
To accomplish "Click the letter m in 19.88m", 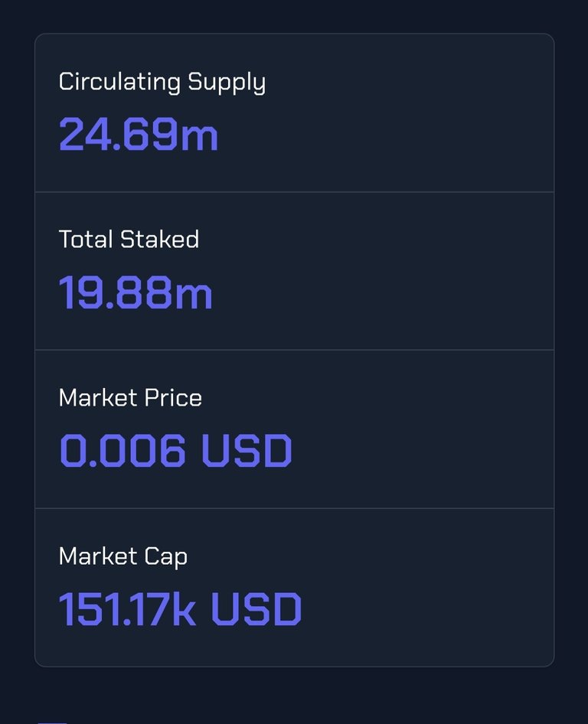I will coord(194,295).
